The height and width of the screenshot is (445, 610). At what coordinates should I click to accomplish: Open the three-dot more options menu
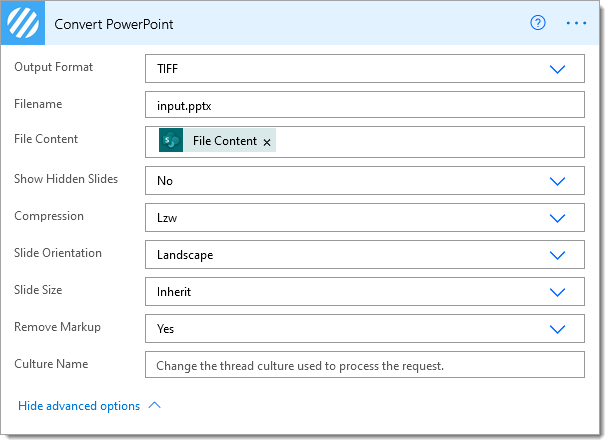576,23
